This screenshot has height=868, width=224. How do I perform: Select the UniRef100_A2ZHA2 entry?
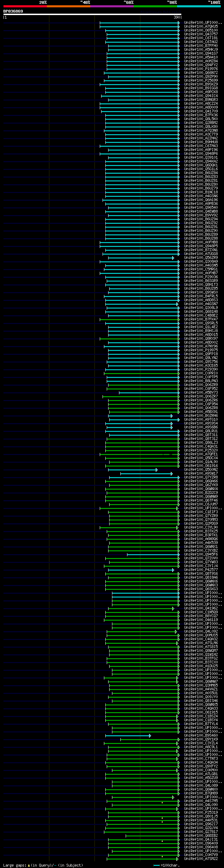point(201,138)
